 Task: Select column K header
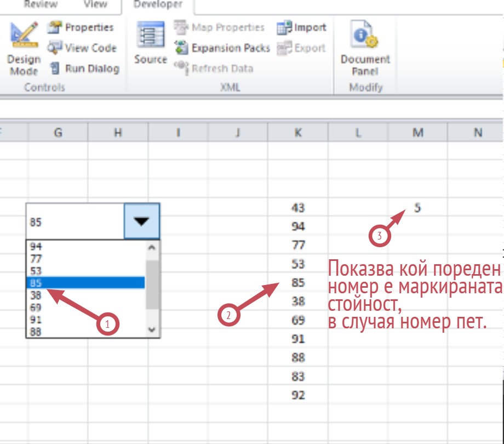pyautogui.click(x=297, y=132)
